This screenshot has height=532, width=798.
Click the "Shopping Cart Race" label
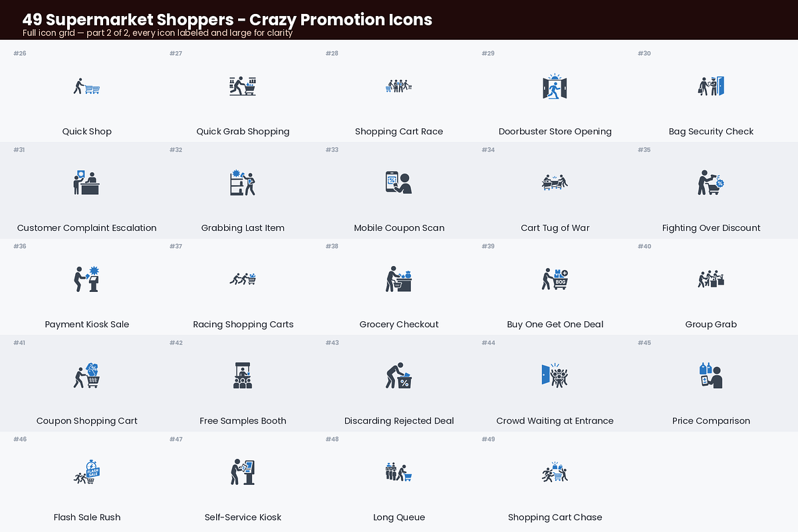pos(399,132)
